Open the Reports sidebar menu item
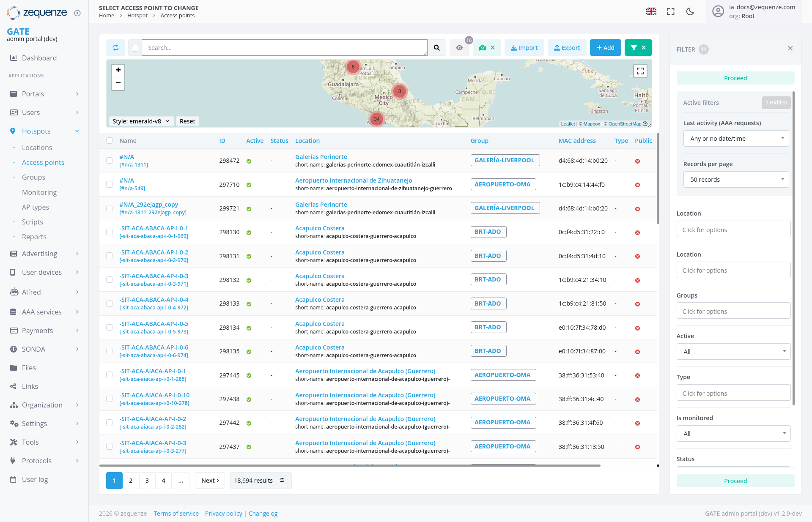 tap(34, 237)
